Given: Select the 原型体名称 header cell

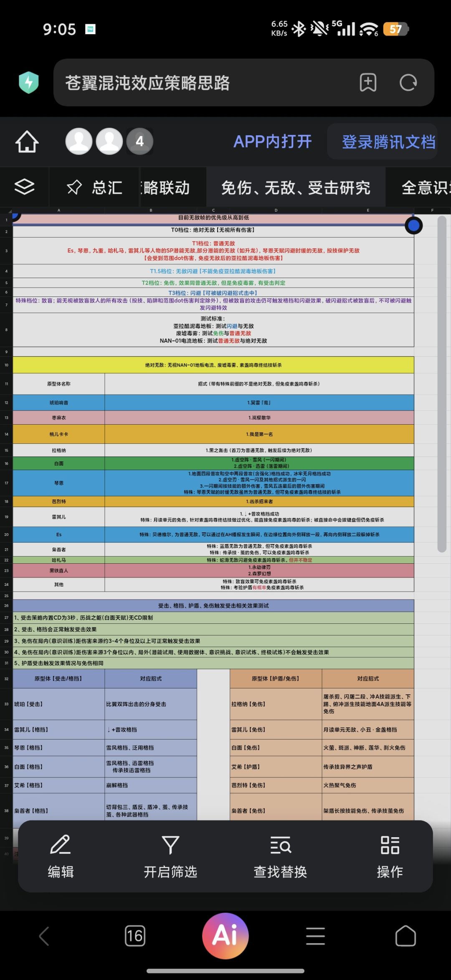Looking at the screenshot, I should (59, 384).
